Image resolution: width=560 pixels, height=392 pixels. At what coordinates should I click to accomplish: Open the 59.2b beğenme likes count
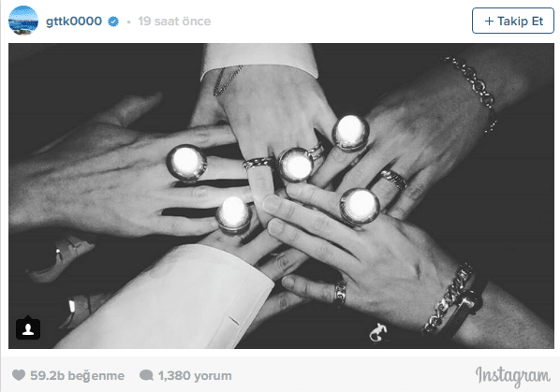click(x=77, y=375)
